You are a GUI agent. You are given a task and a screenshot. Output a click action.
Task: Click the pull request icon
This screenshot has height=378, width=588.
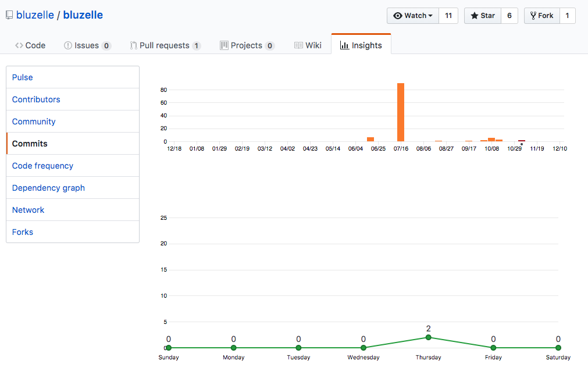133,45
